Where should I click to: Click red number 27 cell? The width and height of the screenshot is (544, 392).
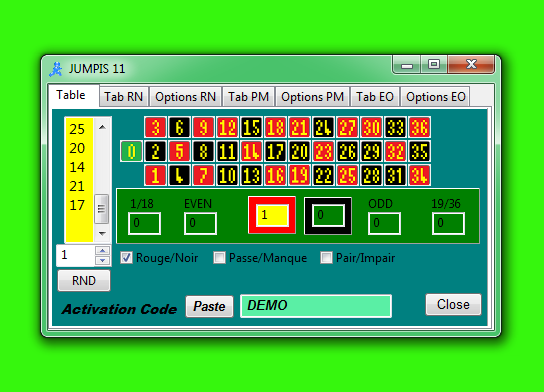pos(347,127)
